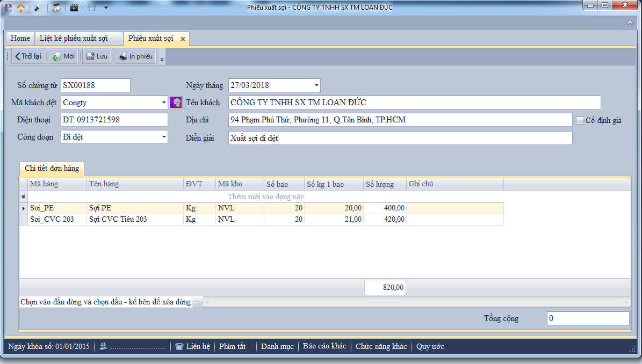Switch to the Home tab
The height and width of the screenshot is (364, 642).
pyautogui.click(x=20, y=39)
